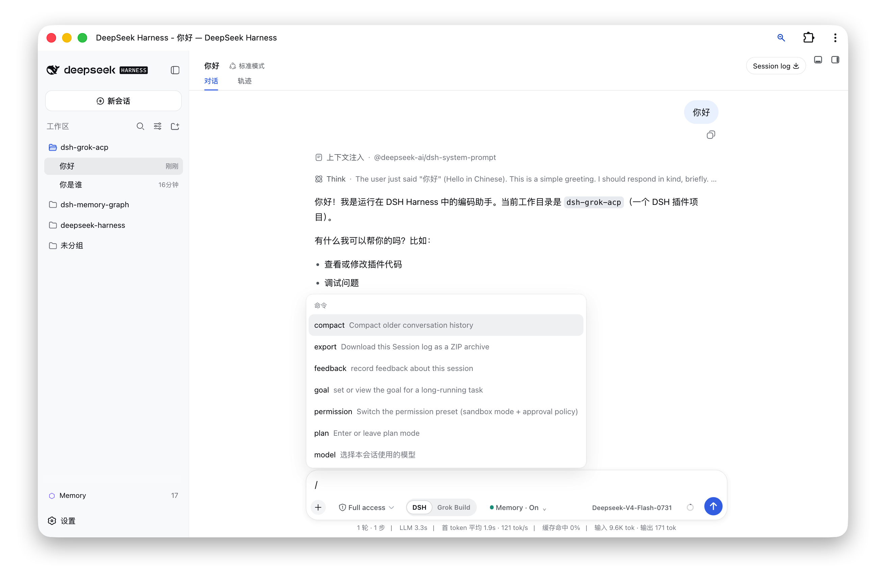Select the compact command
886x588 pixels.
point(446,325)
